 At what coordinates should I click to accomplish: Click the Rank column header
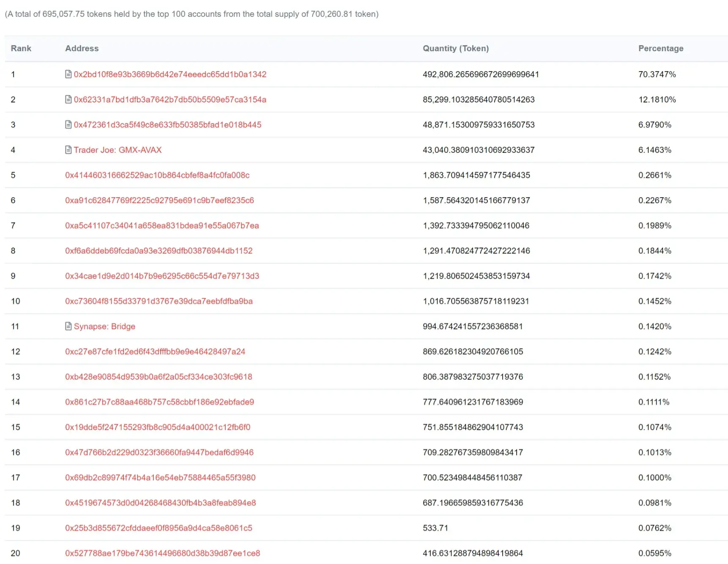21,48
